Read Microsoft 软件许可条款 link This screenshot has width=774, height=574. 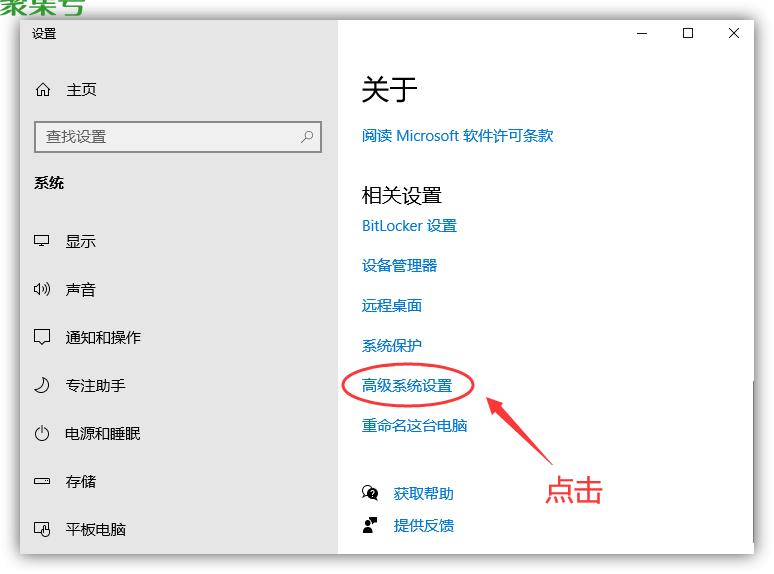(x=457, y=136)
